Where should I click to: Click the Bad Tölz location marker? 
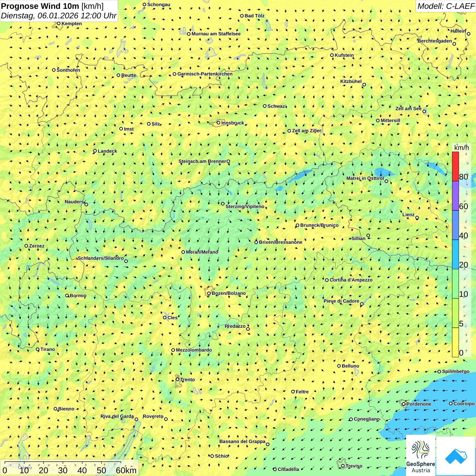pyautogui.click(x=242, y=16)
